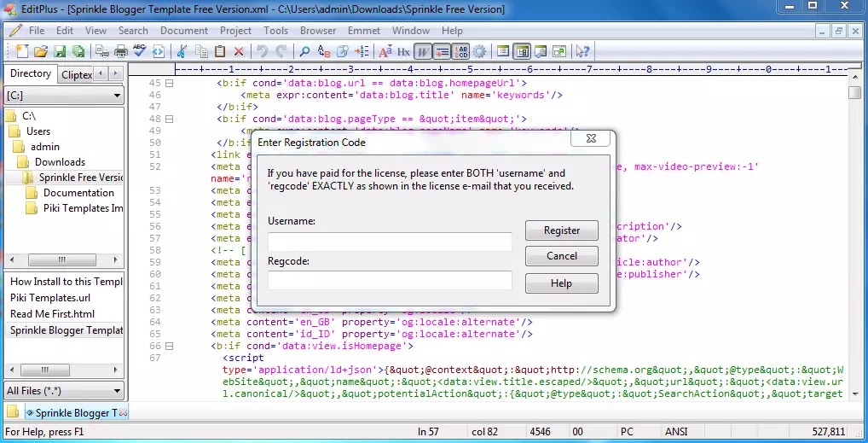Click the context help pointer icon

pos(582,51)
